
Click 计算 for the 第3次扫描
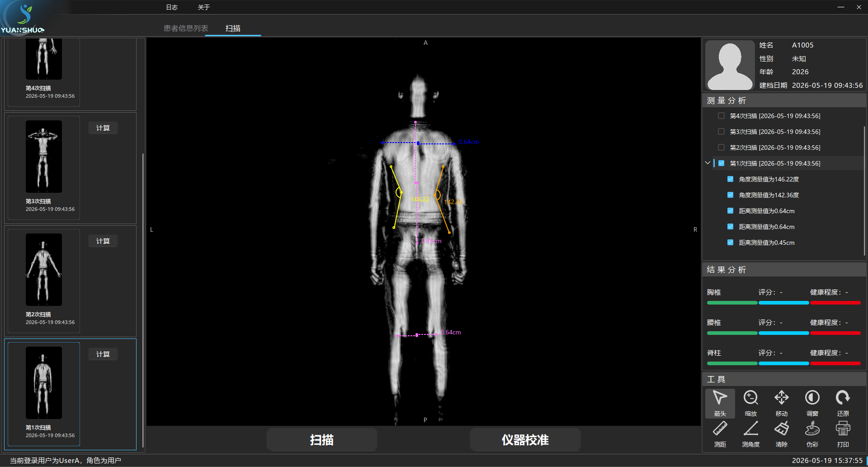tap(103, 128)
